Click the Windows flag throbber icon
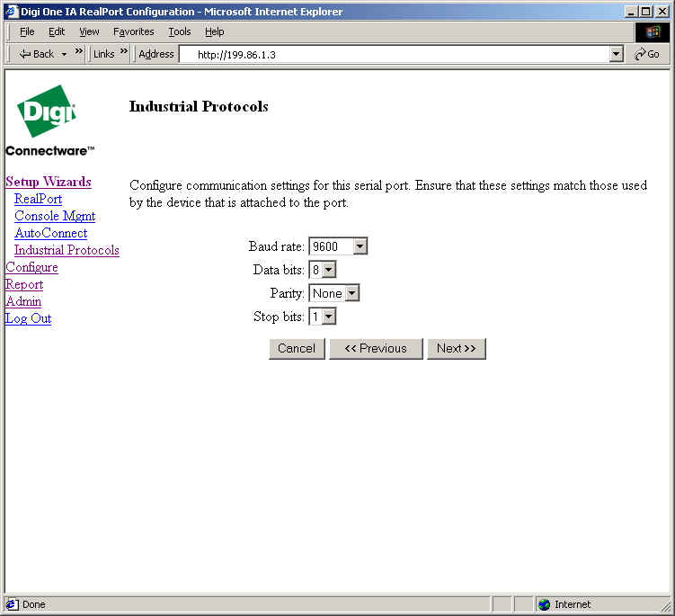 (653, 31)
